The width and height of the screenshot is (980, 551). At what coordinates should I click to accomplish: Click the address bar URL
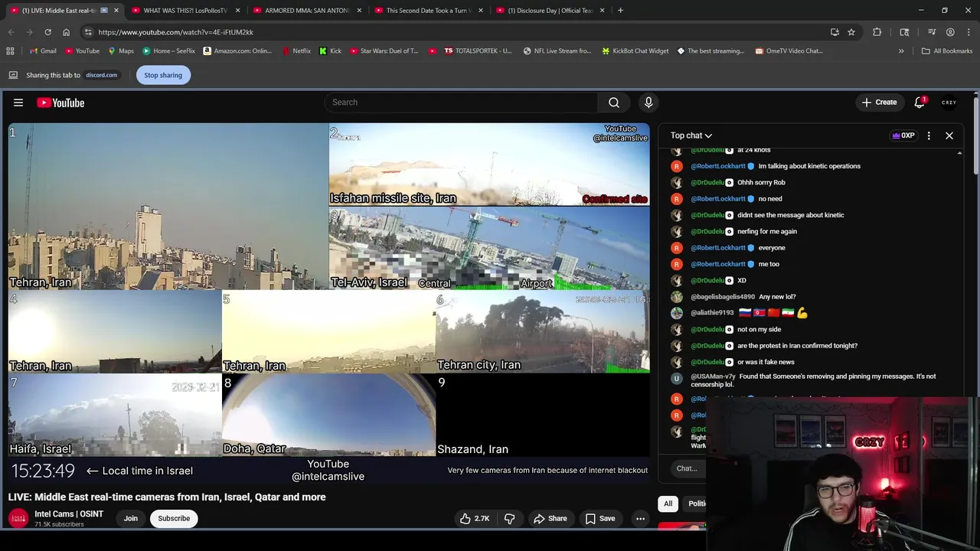[176, 32]
